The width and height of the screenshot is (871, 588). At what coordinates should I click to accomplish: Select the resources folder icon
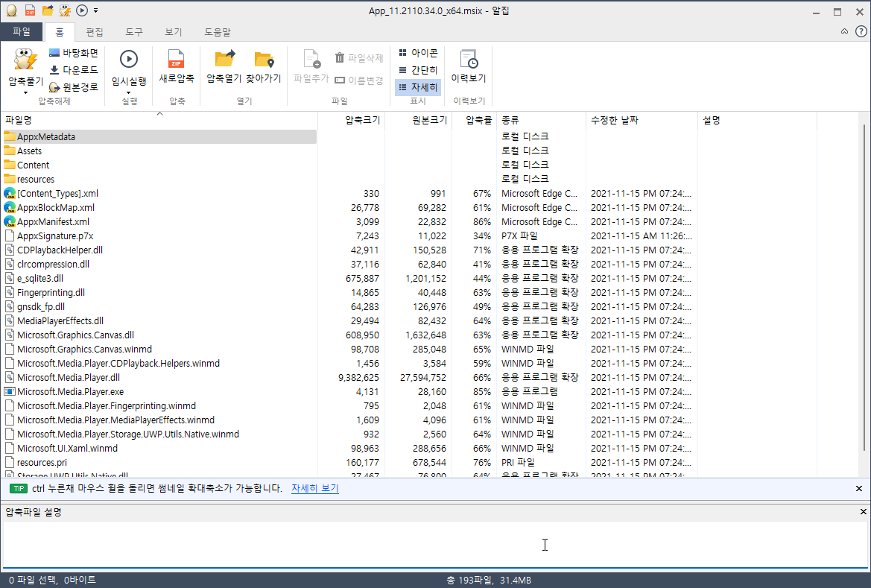[x=10, y=179]
